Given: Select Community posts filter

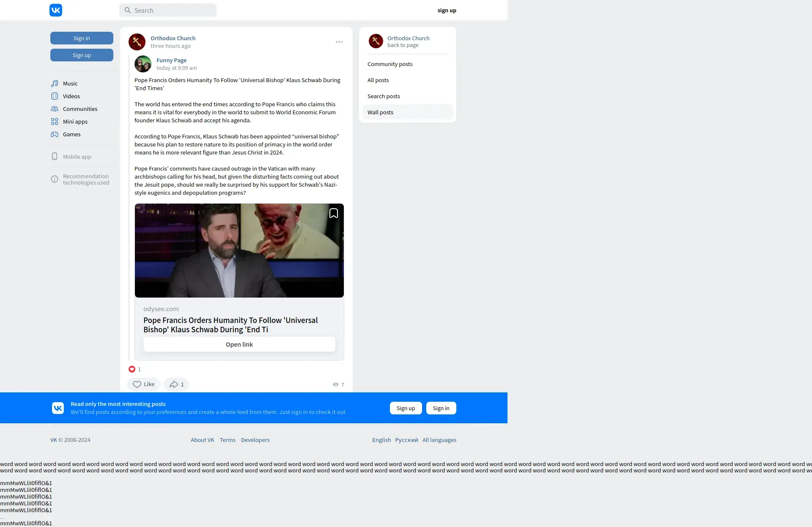Looking at the screenshot, I should [x=390, y=64].
